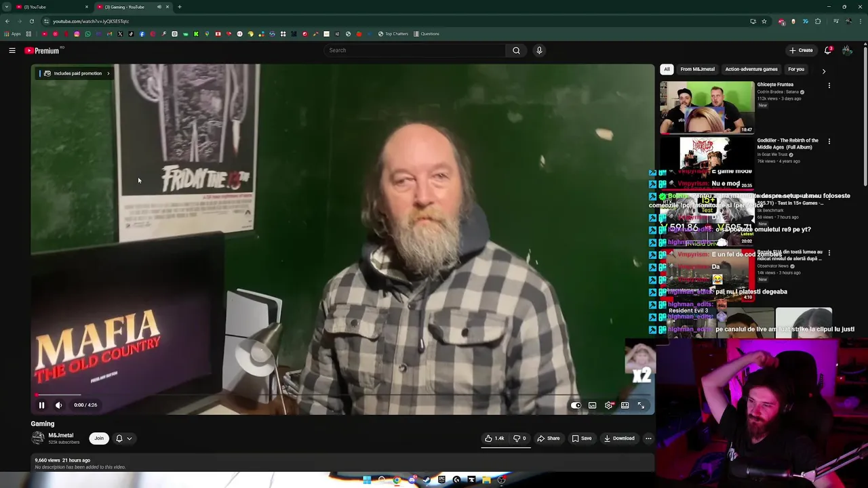This screenshot has width=868, height=488.
Task: Dislike the video
Action: pos(519,439)
